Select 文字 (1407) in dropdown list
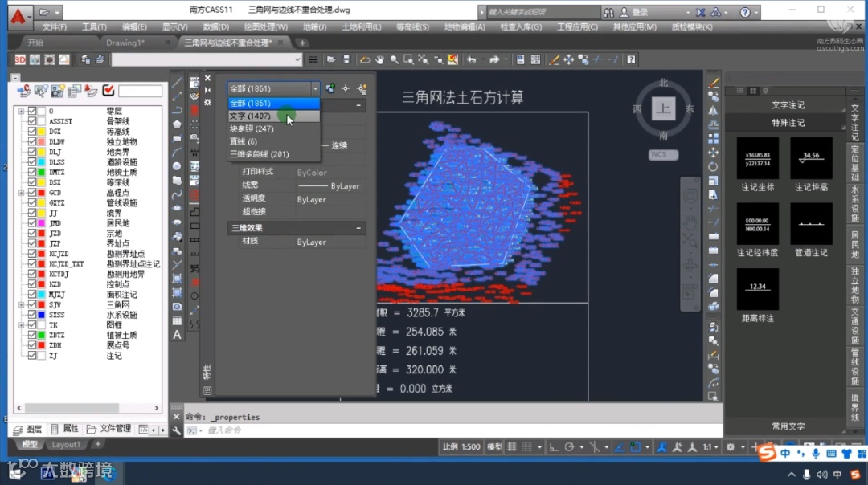This screenshot has width=868, height=485. (274, 116)
